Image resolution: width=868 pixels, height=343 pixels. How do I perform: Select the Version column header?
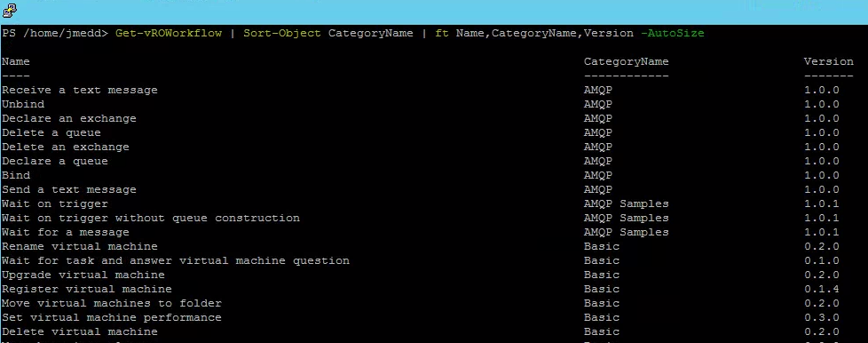pos(829,61)
